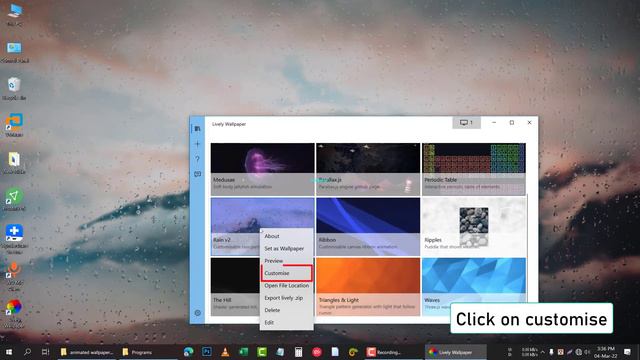Choose Open File Location menu entry
The height and width of the screenshot is (360, 640).
pos(287,285)
